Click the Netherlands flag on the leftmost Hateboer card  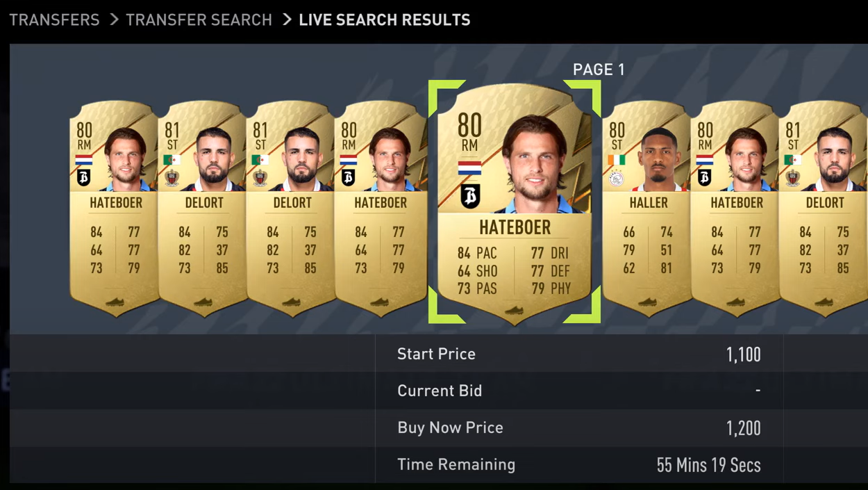[x=83, y=160]
